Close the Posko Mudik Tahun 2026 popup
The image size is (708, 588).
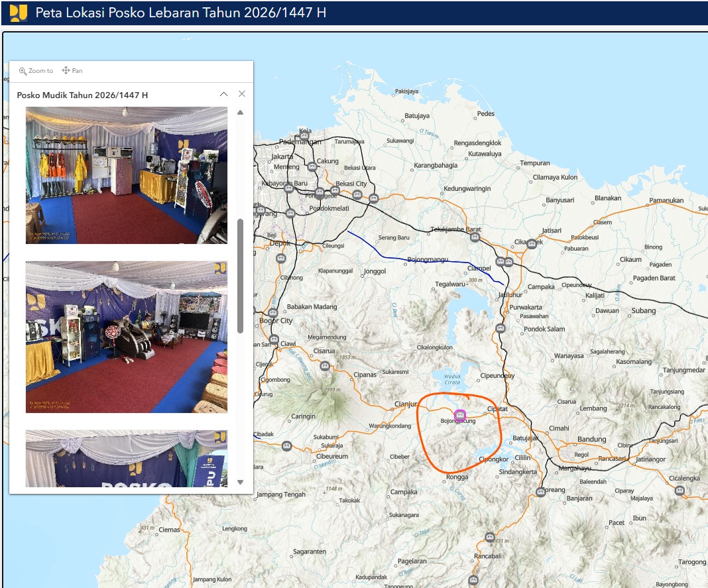click(242, 95)
